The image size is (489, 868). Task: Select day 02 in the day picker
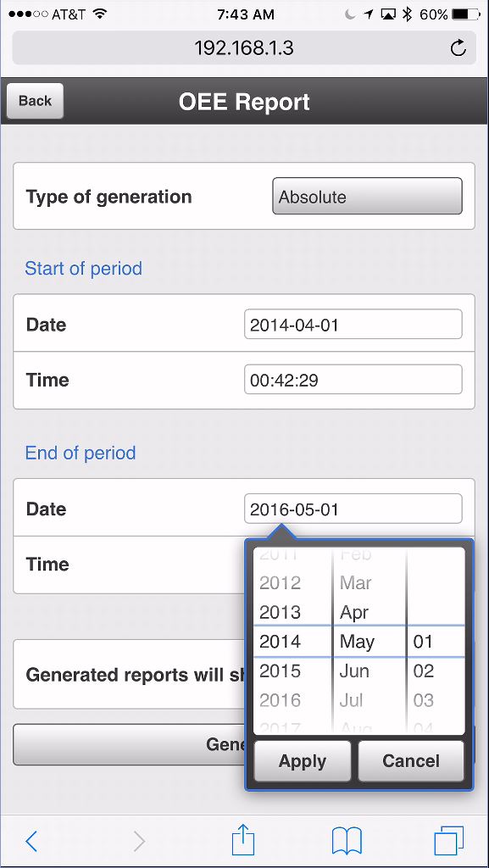pyautogui.click(x=423, y=671)
